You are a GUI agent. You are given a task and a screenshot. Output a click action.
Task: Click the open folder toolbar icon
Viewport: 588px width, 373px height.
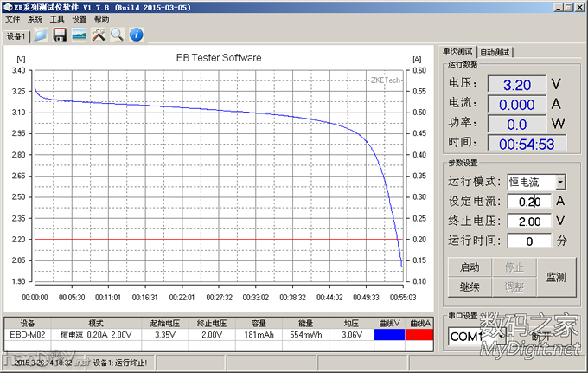point(41,35)
